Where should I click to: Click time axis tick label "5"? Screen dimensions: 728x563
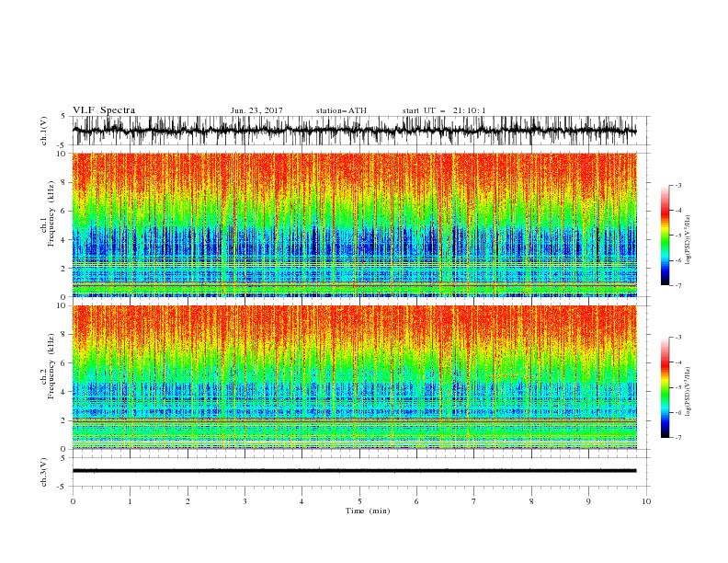[359, 501]
